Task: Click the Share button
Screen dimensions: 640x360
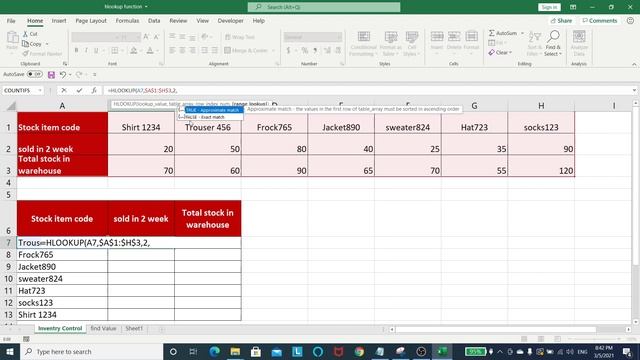Action: (561, 20)
